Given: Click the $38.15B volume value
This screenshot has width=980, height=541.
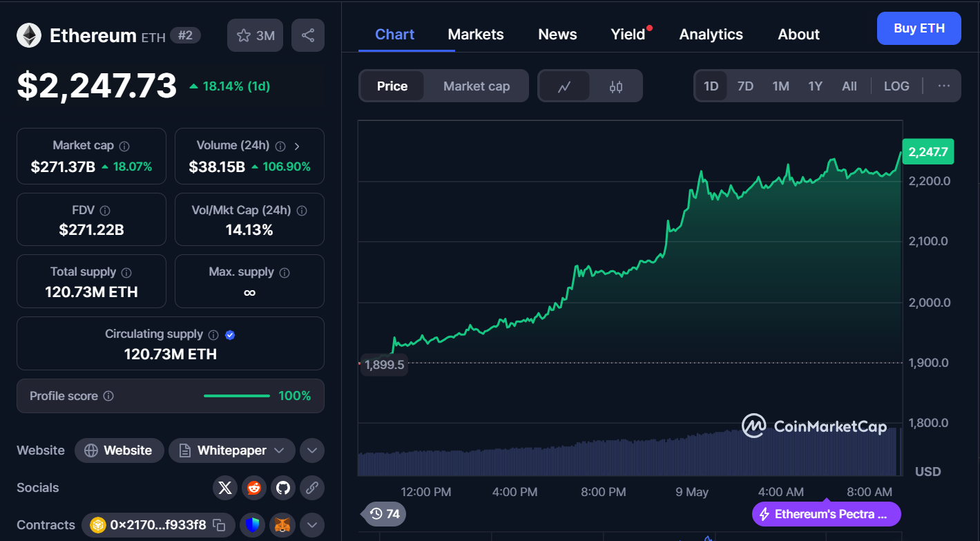Looking at the screenshot, I should tap(217, 167).
